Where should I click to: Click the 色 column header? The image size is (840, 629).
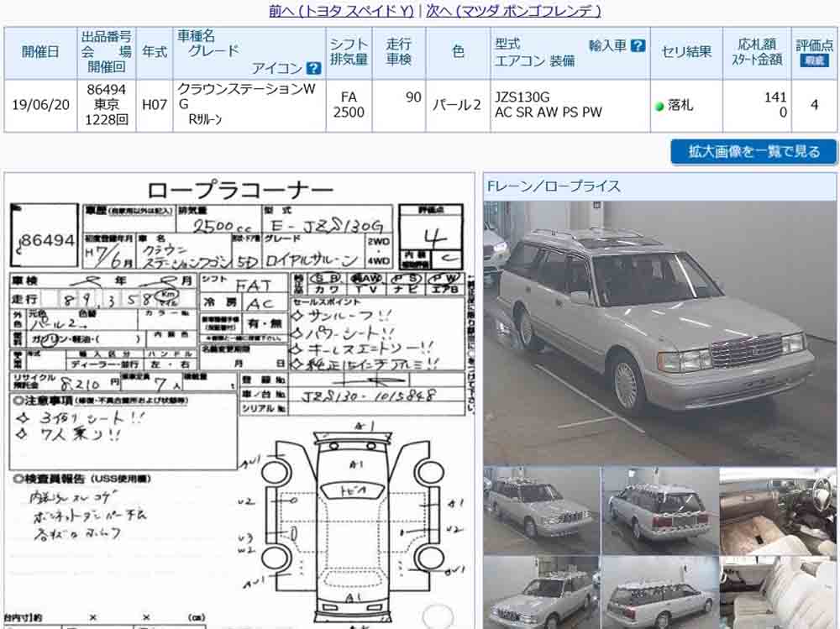tap(458, 53)
